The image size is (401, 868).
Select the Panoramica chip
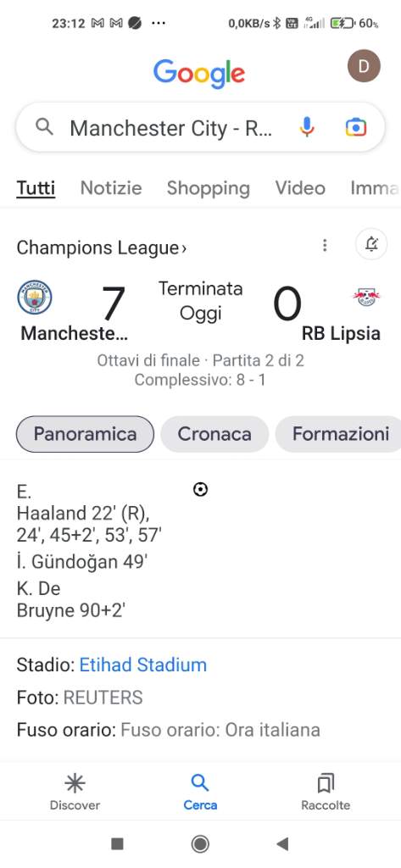pos(86,434)
